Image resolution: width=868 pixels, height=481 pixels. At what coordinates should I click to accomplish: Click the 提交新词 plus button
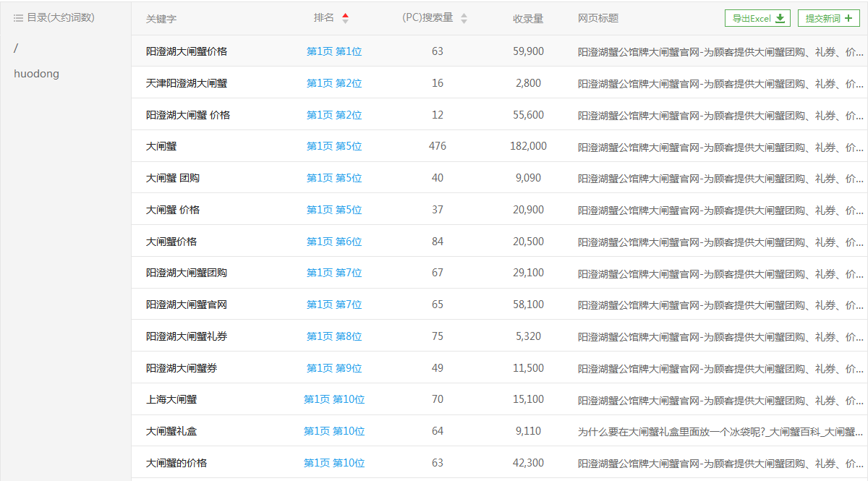[828, 19]
